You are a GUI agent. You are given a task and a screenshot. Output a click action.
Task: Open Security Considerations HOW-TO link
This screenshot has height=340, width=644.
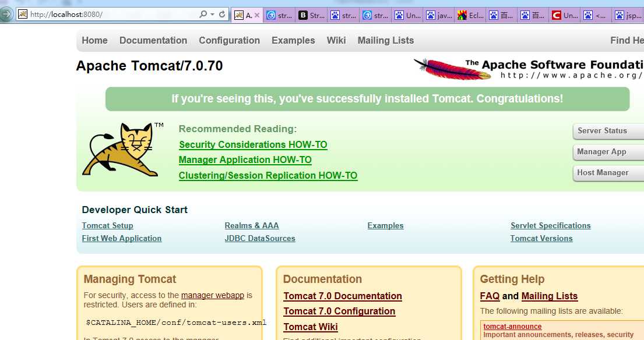click(x=253, y=145)
